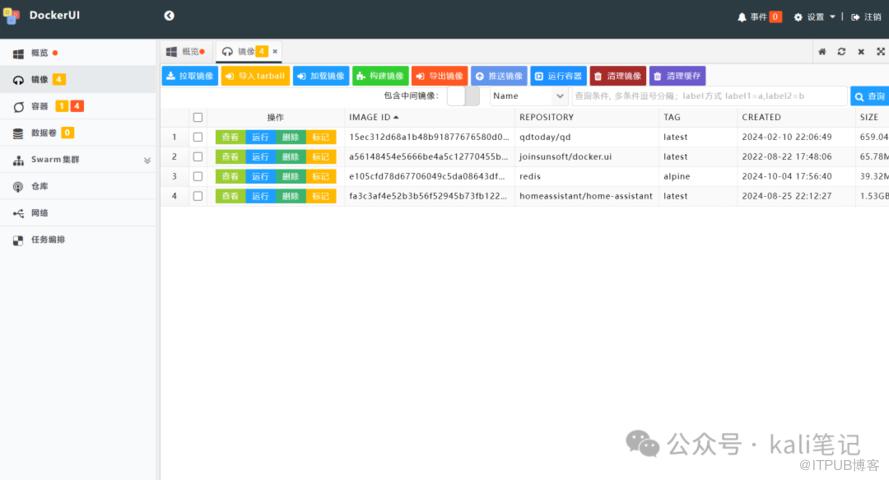Click 查看 view for the qdtoday/qd image

[230, 137]
